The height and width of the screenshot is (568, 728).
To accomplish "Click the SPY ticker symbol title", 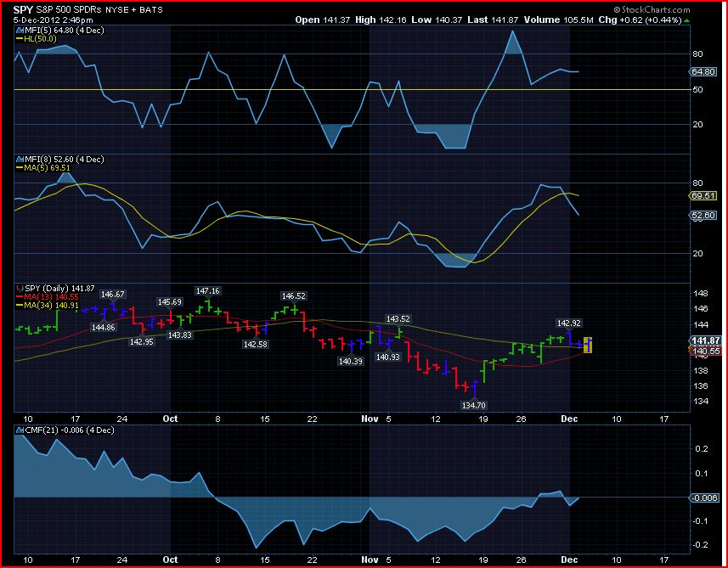I will (x=23, y=9).
